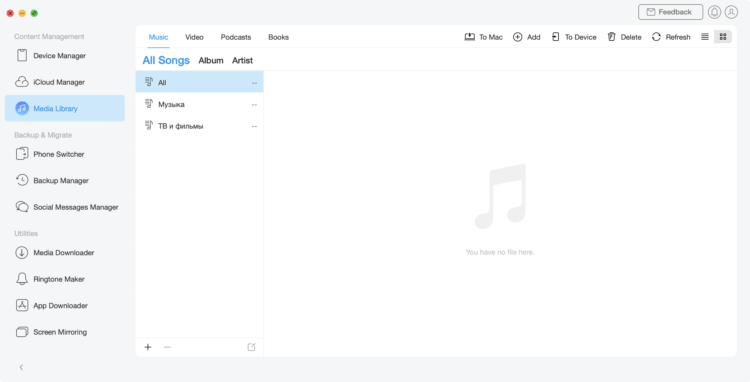The image size is (750, 382).
Task: Open Phone Switcher tool
Action: [x=65, y=154]
